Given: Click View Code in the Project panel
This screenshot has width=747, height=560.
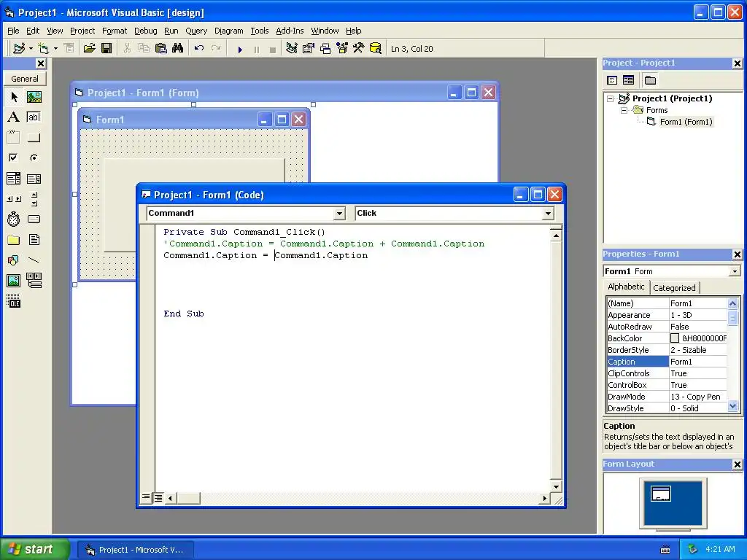Looking at the screenshot, I should coord(612,80).
